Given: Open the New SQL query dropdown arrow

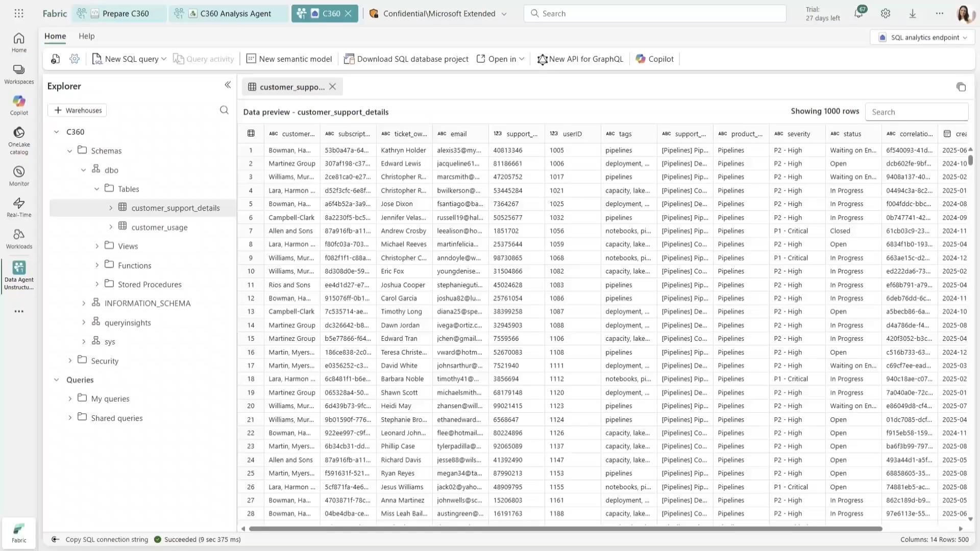Looking at the screenshot, I should pyautogui.click(x=164, y=59).
